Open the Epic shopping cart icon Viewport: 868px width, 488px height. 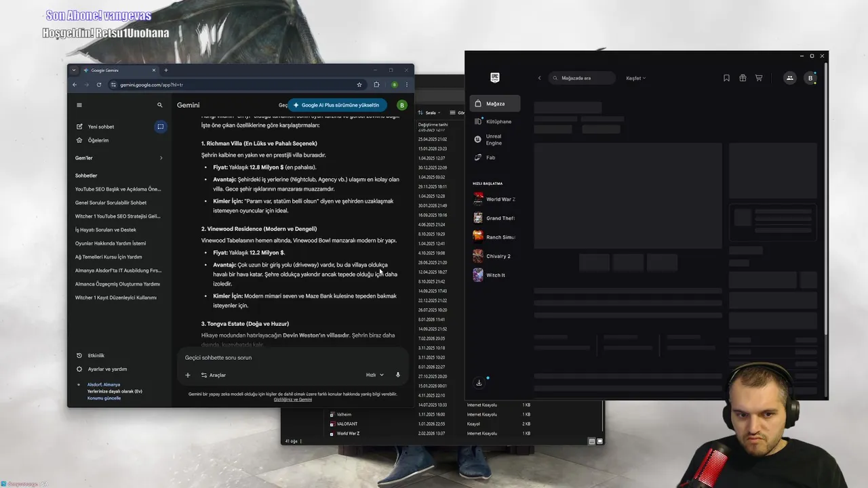click(759, 78)
